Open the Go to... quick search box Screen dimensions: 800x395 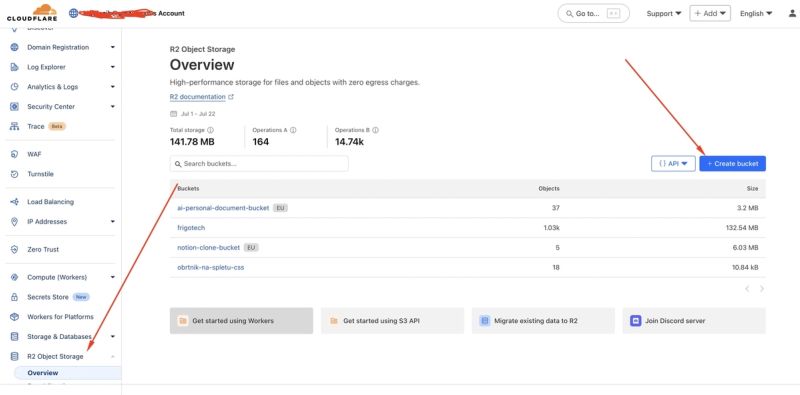pyautogui.click(x=593, y=14)
